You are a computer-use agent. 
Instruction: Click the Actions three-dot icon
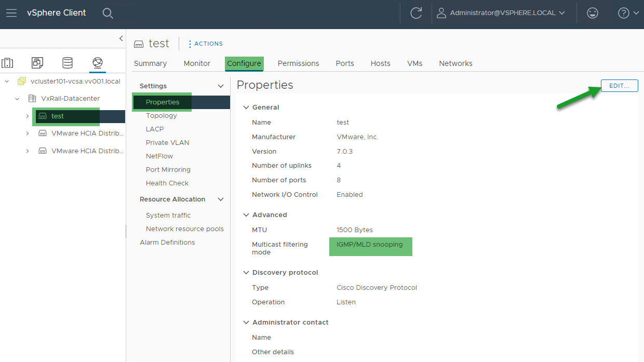coord(190,44)
